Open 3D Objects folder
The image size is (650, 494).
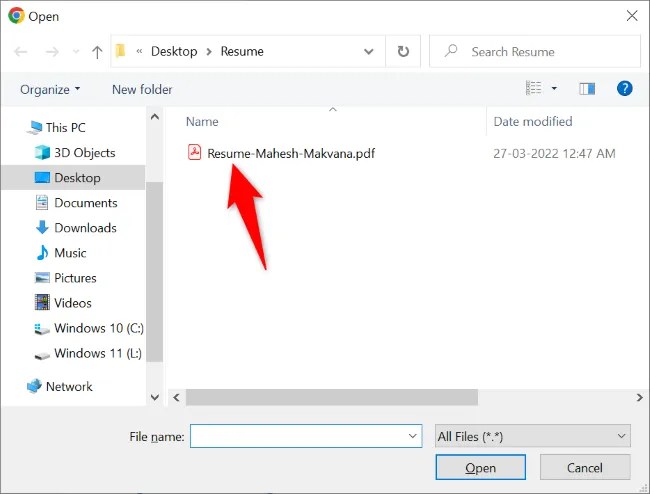pyautogui.click(x=75, y=153)
